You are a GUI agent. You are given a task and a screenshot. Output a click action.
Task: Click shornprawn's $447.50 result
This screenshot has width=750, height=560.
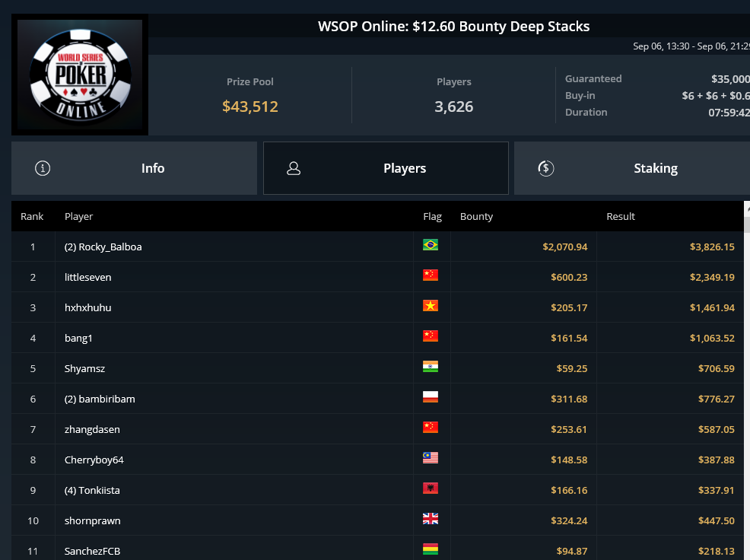pyautogui.click(x=717, y=520)
